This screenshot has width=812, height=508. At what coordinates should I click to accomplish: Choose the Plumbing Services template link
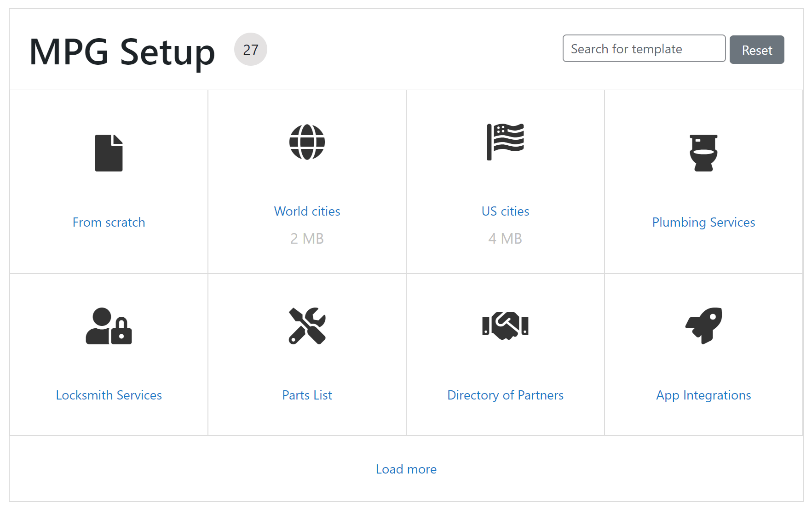pos(703,223)
